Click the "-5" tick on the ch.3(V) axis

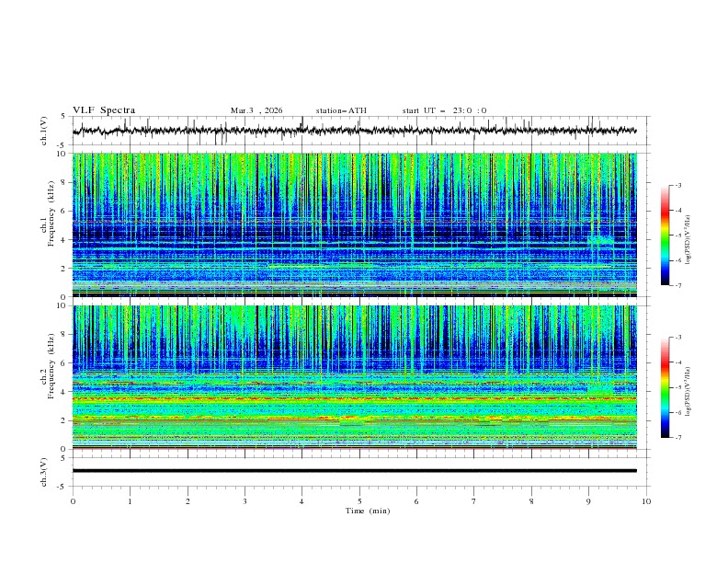(62, 487)
